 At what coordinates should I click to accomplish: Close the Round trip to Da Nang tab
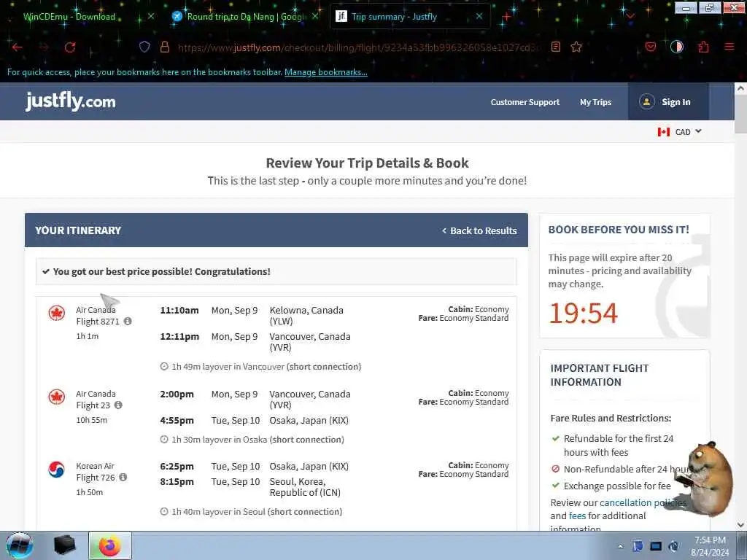pos(315,16)
